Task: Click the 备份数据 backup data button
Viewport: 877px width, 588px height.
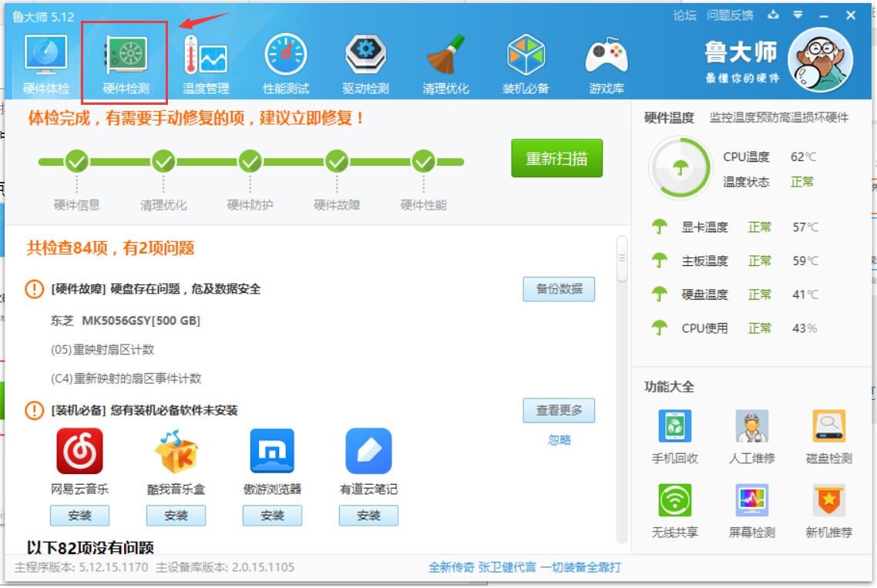Action: coord(559,290)
